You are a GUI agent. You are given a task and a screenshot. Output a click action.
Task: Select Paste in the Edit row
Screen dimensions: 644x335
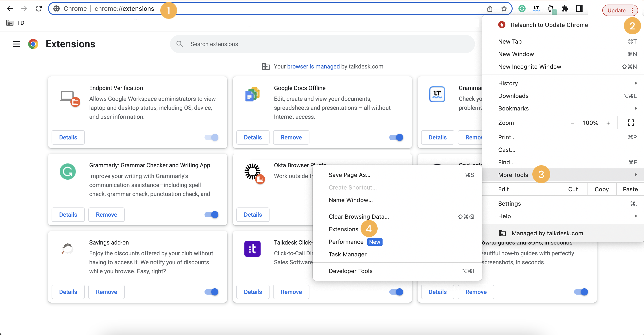(630, 189)
